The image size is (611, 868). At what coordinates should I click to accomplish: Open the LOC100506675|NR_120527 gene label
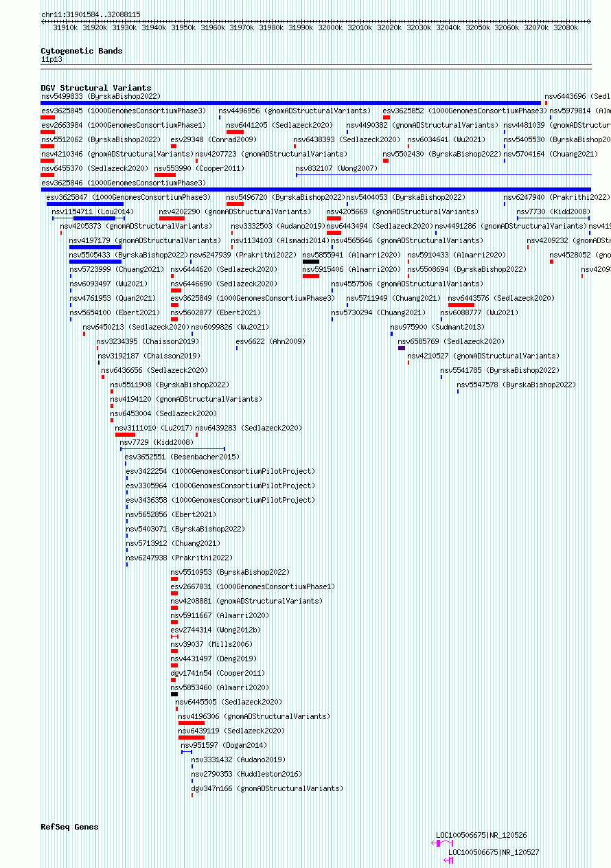(494, 852)
